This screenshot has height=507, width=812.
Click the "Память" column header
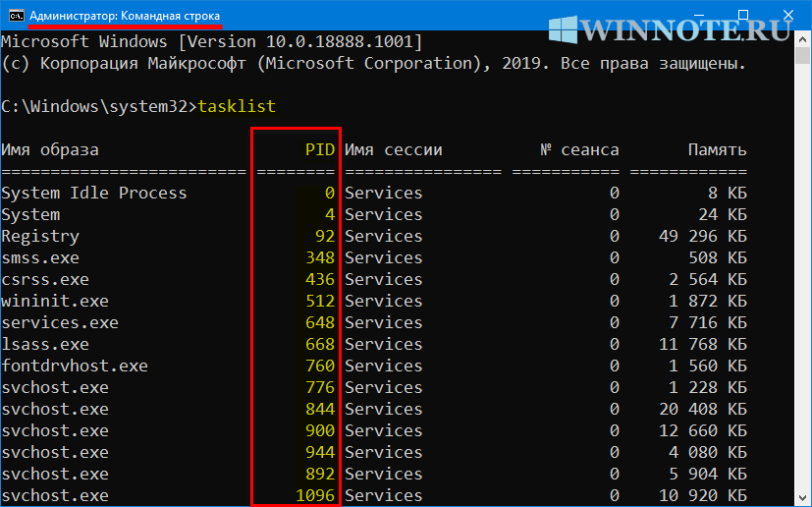(717, 149)
